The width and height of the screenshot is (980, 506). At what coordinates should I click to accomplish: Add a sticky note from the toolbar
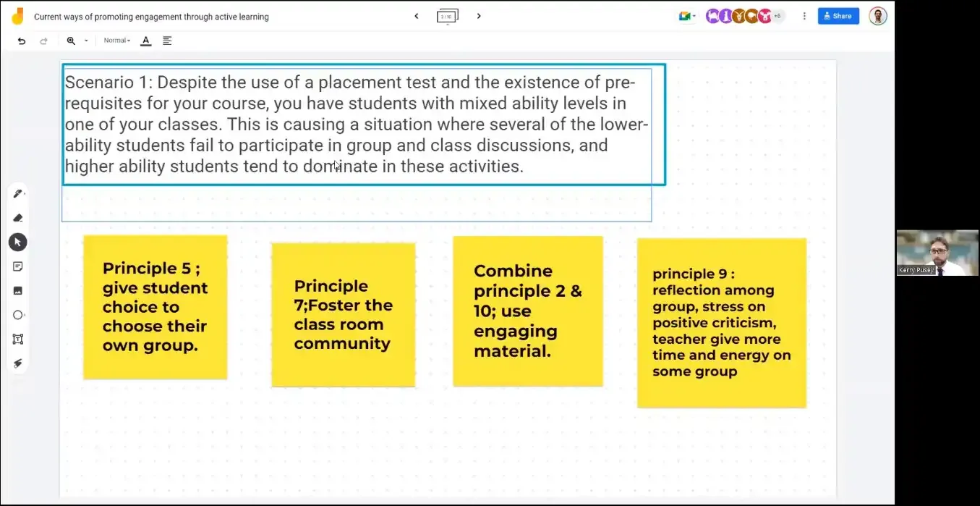click(x=18, y=266)
